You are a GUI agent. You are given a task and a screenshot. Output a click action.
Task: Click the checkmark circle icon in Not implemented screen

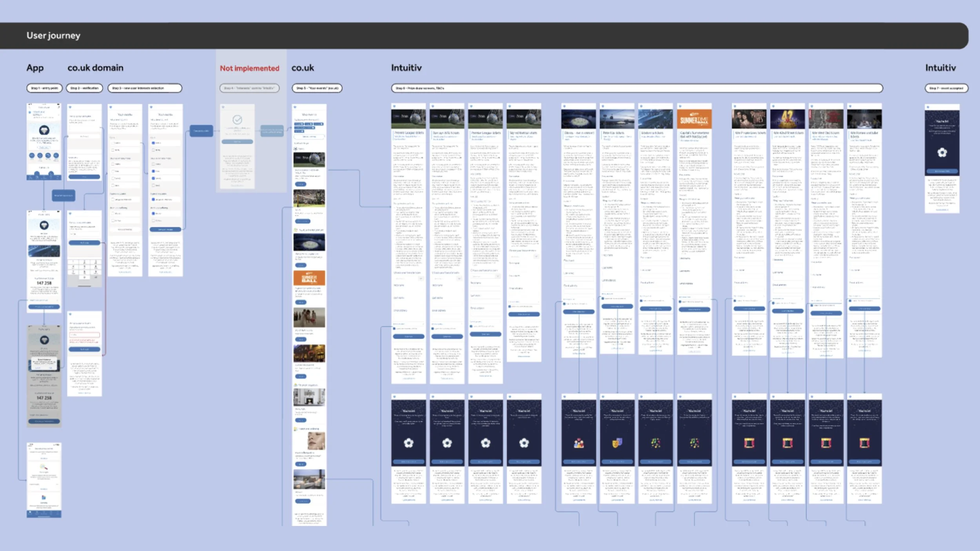[237, 120]
